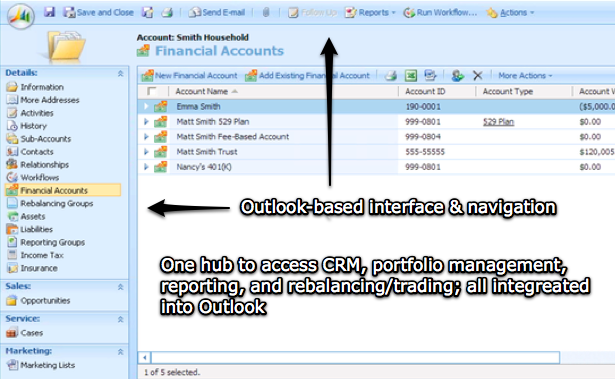
Task: Toggle the select-all checkbox in grid header
Action: [x=151, y=91]
